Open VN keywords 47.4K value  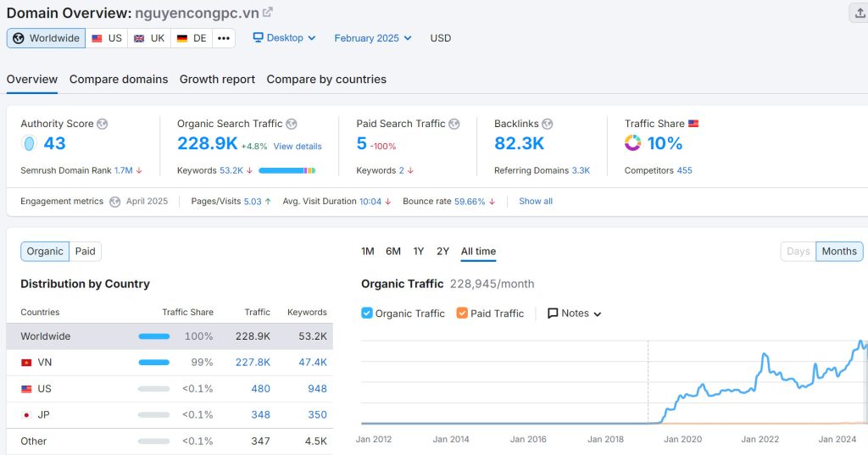[313, 363]
